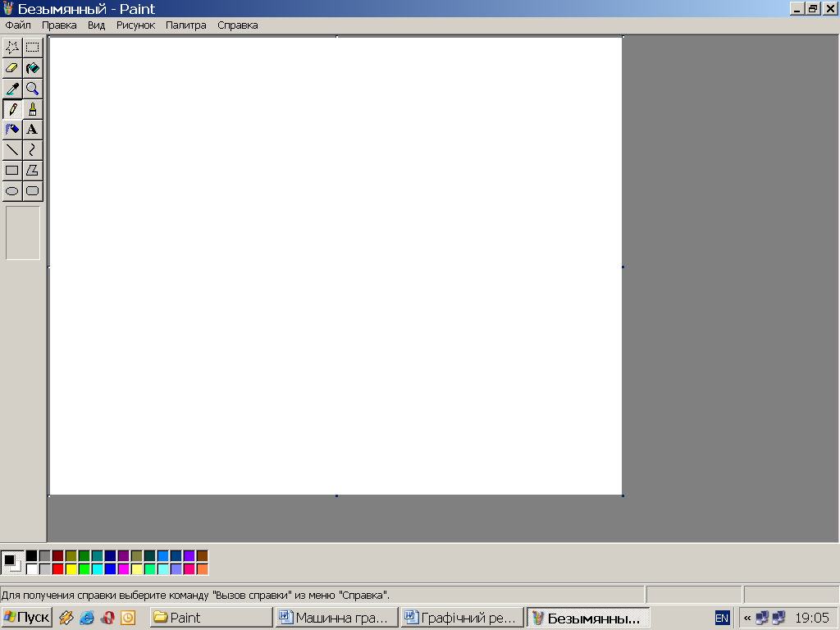Select the Free-form selection tool
The height and width of the screenshot is (630, 840).
click(x=11, y=48)
